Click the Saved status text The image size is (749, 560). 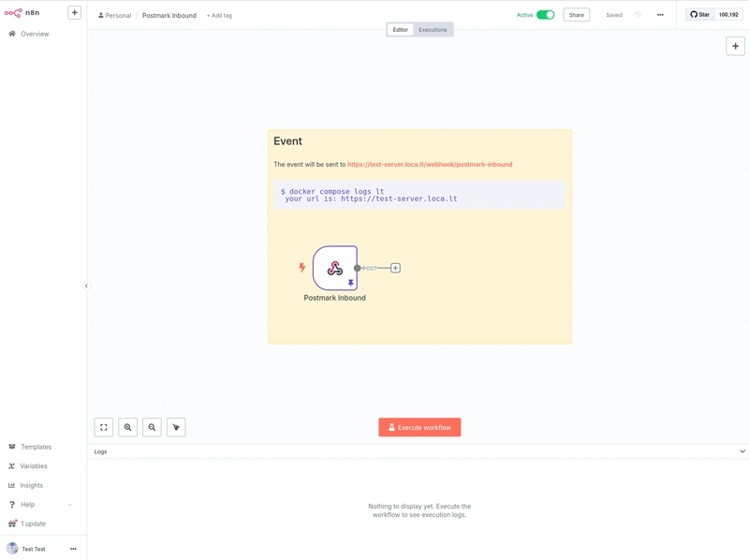(x=614, y=15)
